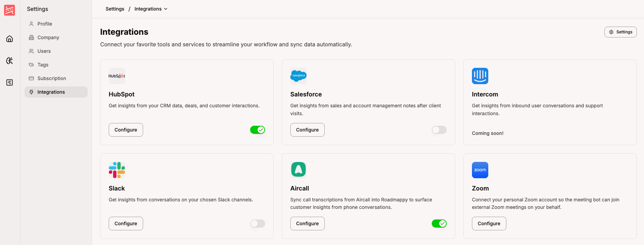Click the Salesforce cloud logo
The width and height of the screenshot is (644, 245).
coord(298,76)
